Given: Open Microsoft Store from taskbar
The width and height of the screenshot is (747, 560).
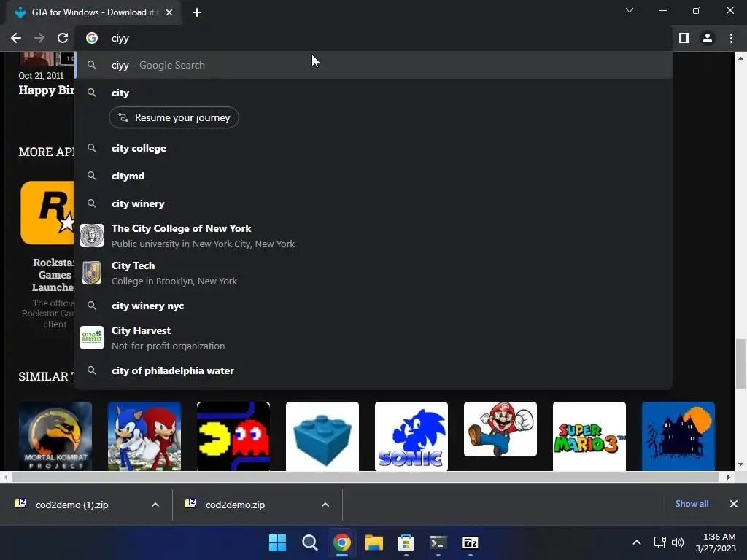Looking at the screenshot, I should [x=406, y=542].
